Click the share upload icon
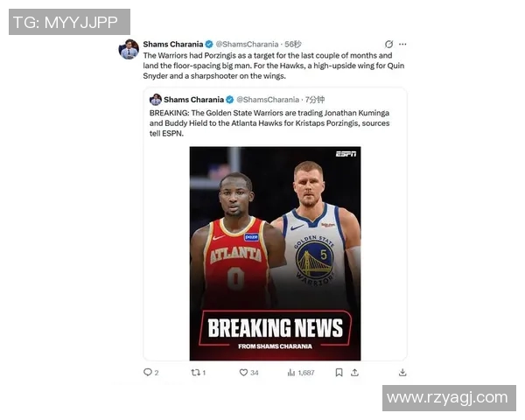 355,373
